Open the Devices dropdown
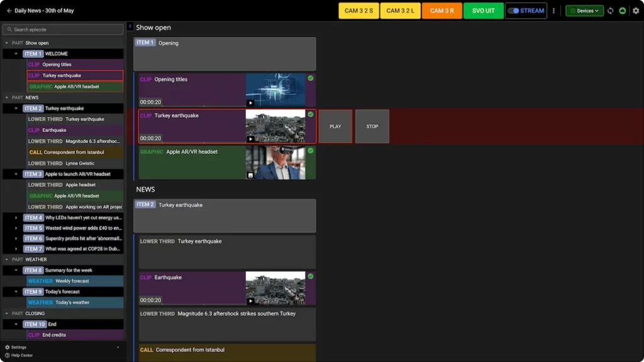This screenshot has width=644, height=362. tap(584, 10)
